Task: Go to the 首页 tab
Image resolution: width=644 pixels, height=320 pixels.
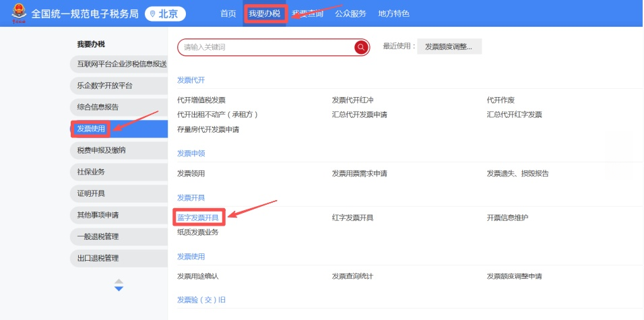Action: click(228, 13)
